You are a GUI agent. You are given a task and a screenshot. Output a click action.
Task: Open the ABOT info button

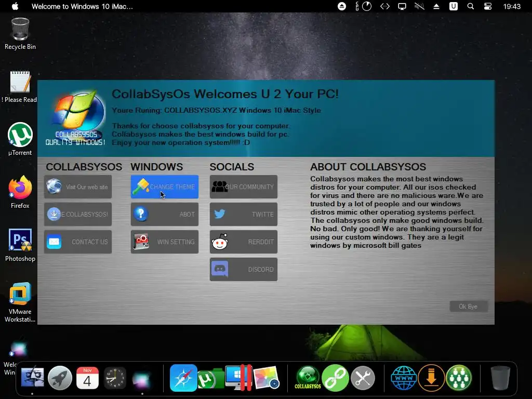click(165, 214)
